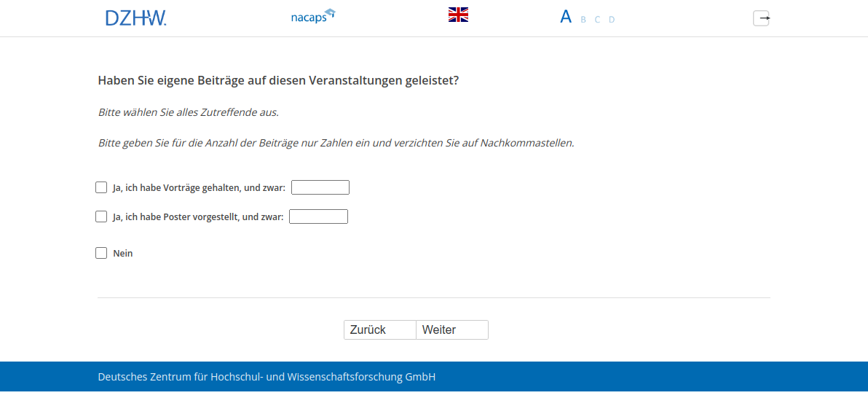Open the nacaps logo link
This screenshot has width=868, height=398.
point(312,16)
